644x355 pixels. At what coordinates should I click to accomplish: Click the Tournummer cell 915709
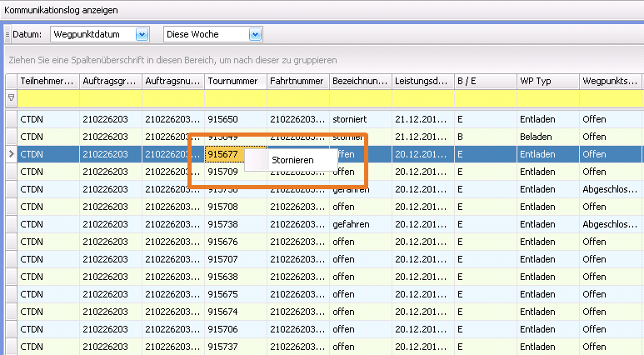click(223, 172)
